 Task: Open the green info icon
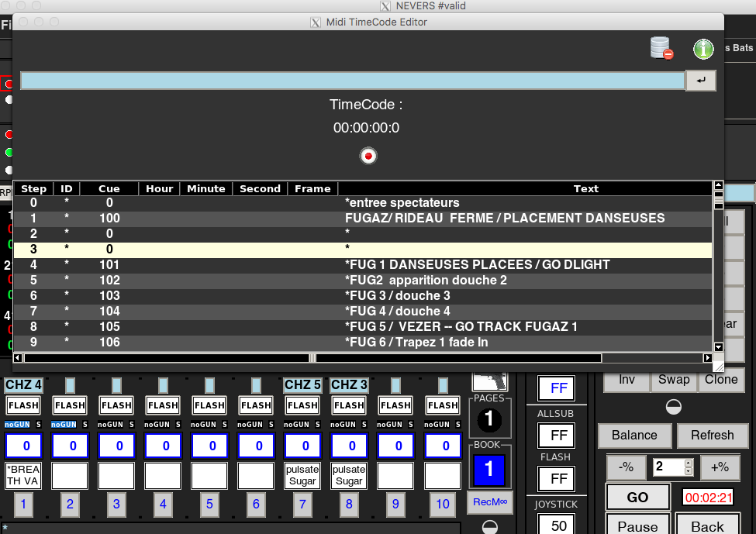coord(702,49)
